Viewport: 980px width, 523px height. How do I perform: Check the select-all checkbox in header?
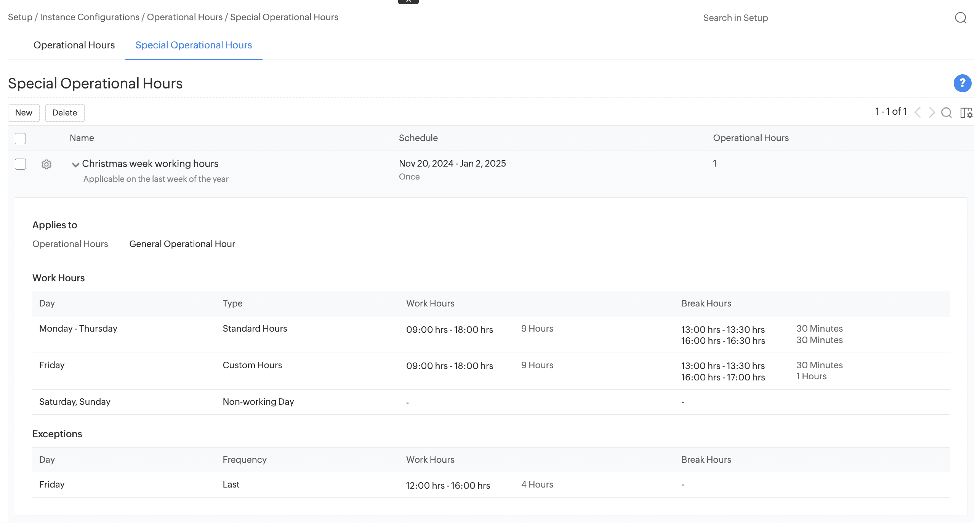tap(20, 138)
